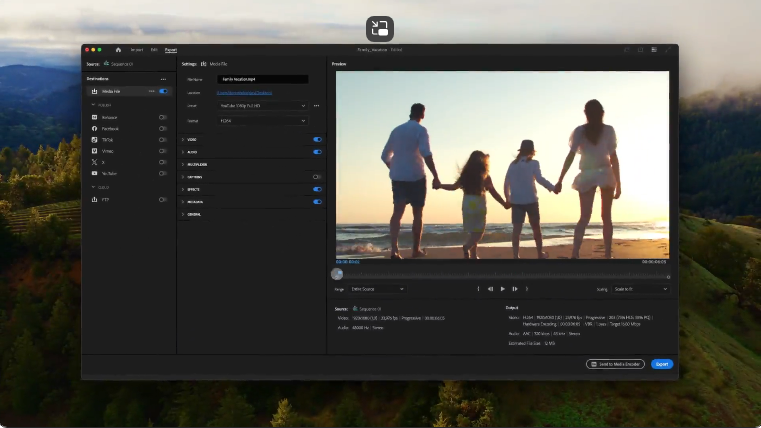Screen dimensions: 761x428
Task: Step forward one frame in the preview
Action: [514, 288]
